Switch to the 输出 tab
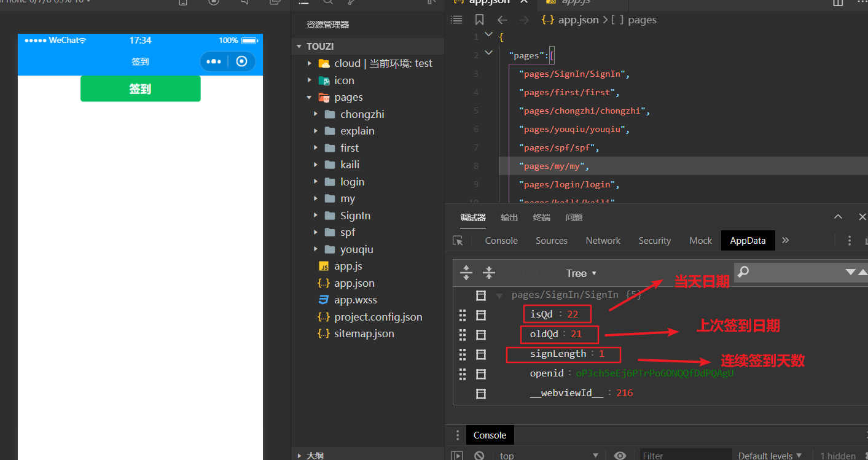 pyautogui.click(x=509, y=217)
